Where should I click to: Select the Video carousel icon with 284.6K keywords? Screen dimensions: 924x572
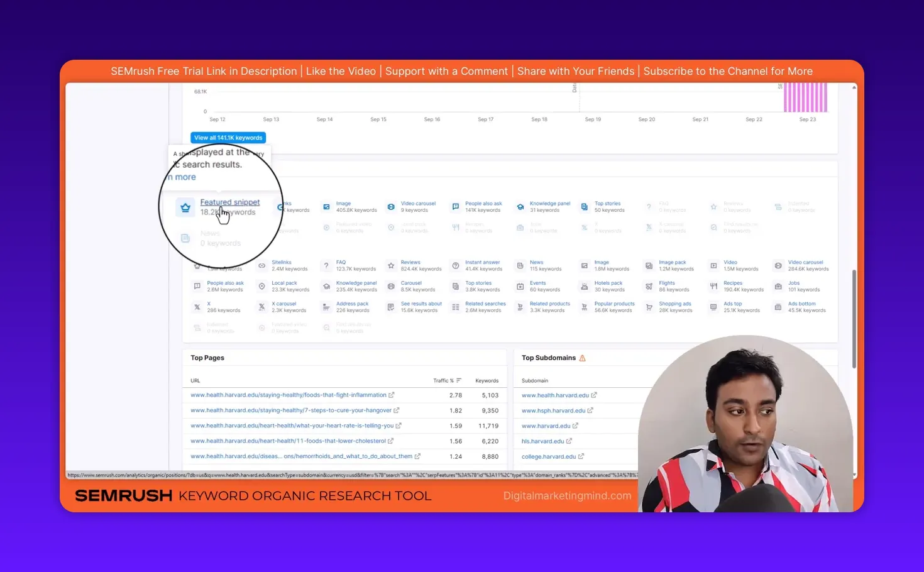click(x=778, y=265)
